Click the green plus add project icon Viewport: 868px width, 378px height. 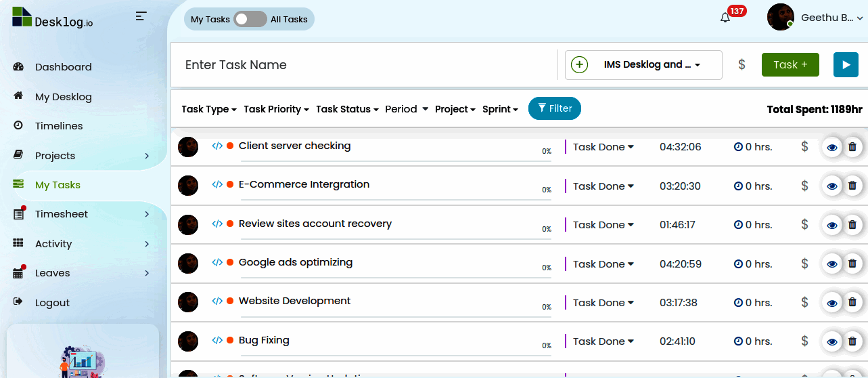(580, 65)
